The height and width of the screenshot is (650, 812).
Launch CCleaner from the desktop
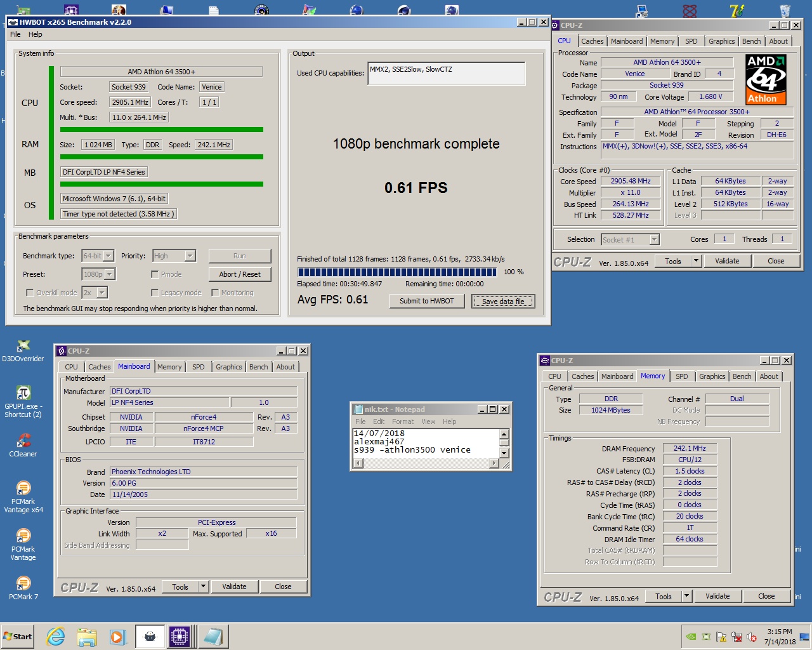pyautogui.click(x=23, y=444)
